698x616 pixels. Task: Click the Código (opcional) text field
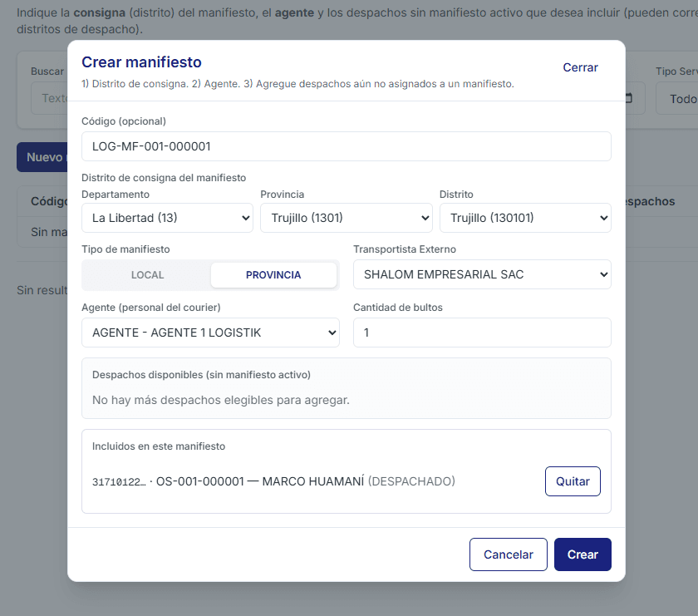[x=346, y=146]
